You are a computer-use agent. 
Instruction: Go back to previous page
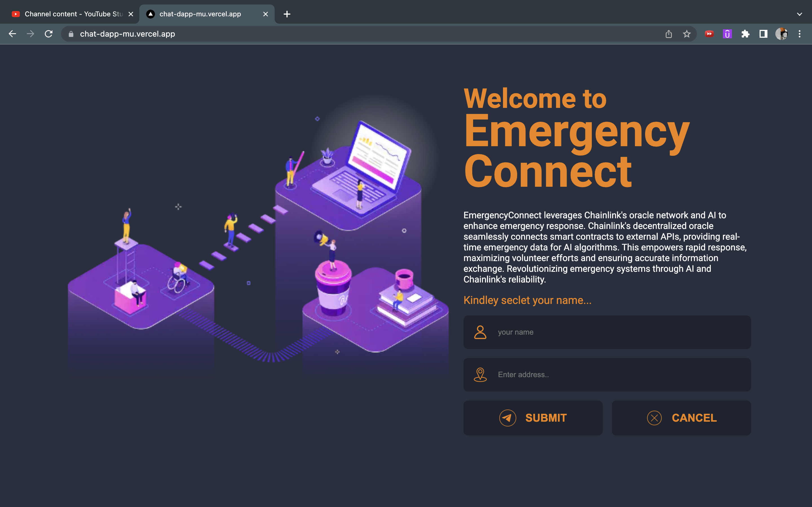[12, 34]
